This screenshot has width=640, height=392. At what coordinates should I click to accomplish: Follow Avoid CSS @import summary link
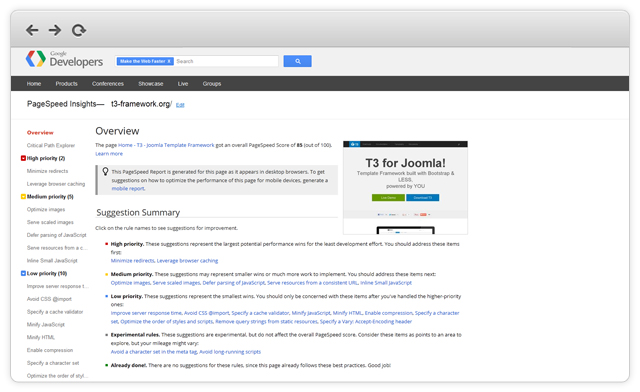pyautogui.click(x=207, y=313)
